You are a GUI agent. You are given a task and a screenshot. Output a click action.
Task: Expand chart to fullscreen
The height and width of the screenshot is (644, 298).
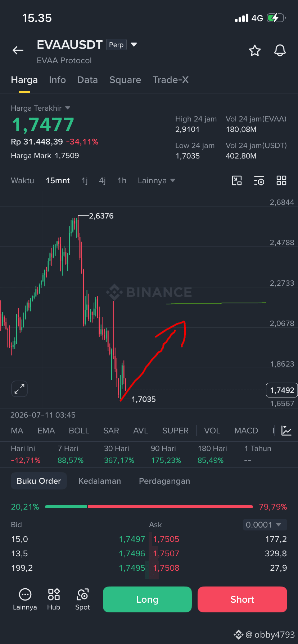(19, 389)
